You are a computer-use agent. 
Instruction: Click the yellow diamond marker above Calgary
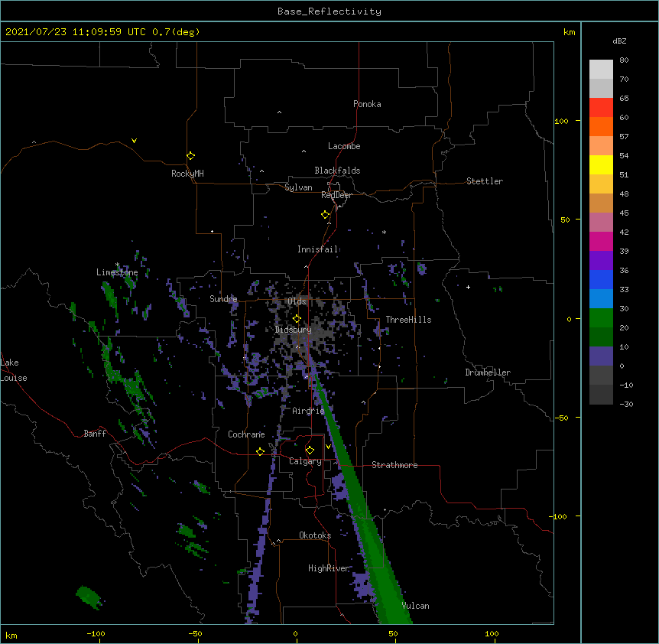310,450
